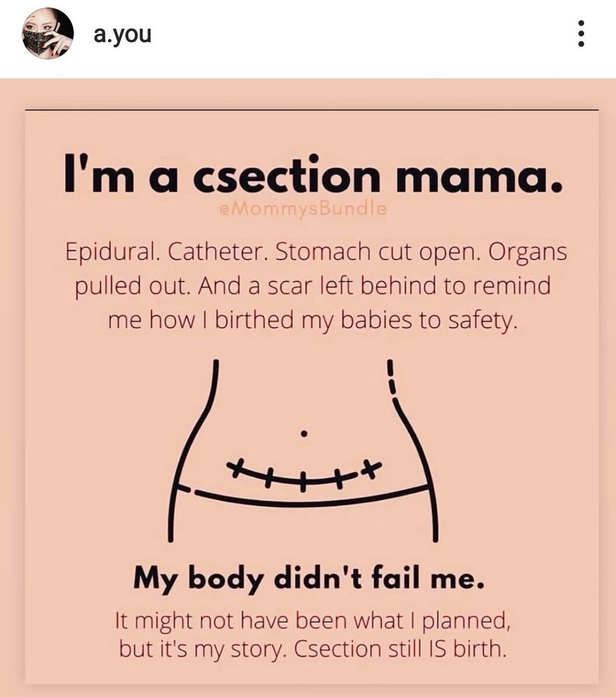Tap the a.you username
Image resolution: width=616 pixels, height=697 pixels.
[x=121, y=35]
